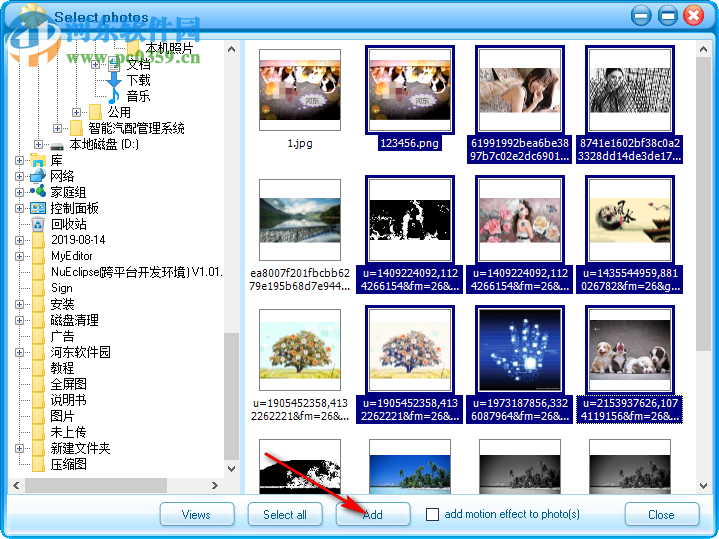719x539 pixels.
Task: Select the thumbnail named 8741e1602bf38c0a2
Action: tap(630, 90)
